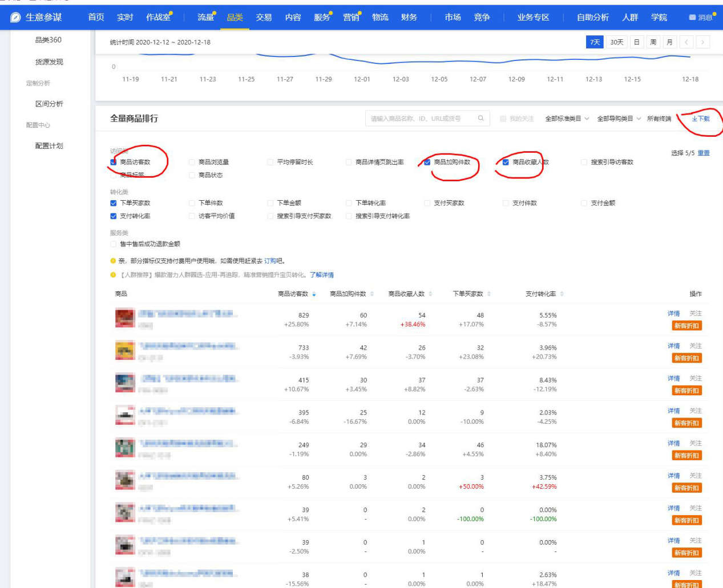Open the 实时 top menu
The width and height of the screenshot is (723, 588).
point(125,18)
